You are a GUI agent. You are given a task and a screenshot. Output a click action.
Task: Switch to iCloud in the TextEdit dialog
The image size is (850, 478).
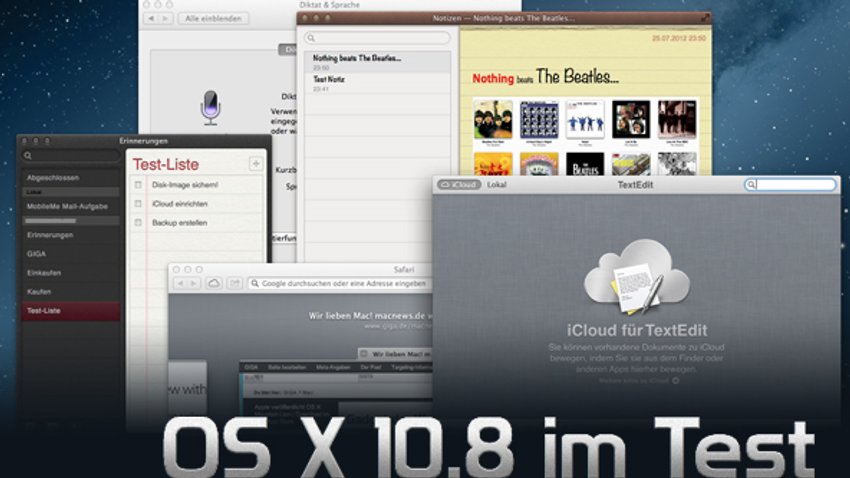click(459, 185)
